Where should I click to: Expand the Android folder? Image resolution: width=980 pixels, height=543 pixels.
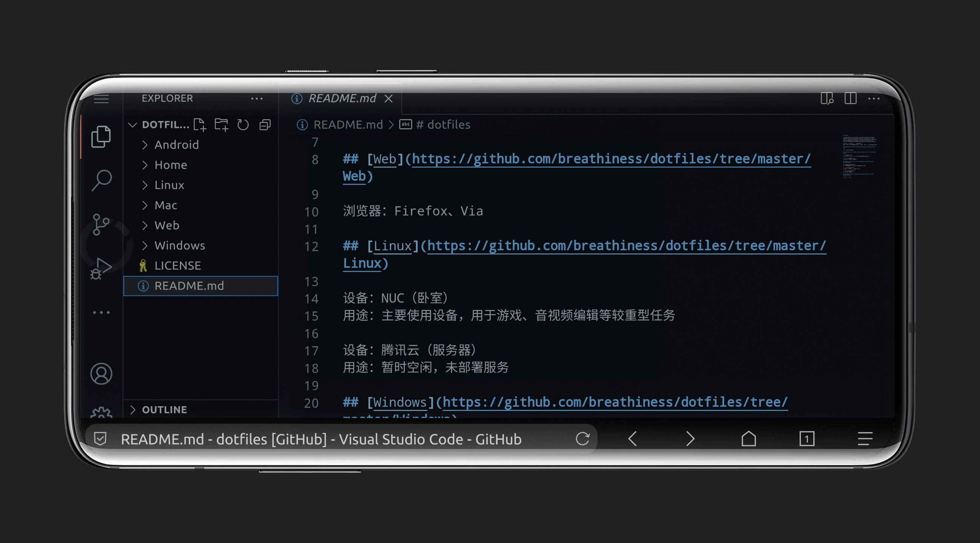click(x=176, y=144)
